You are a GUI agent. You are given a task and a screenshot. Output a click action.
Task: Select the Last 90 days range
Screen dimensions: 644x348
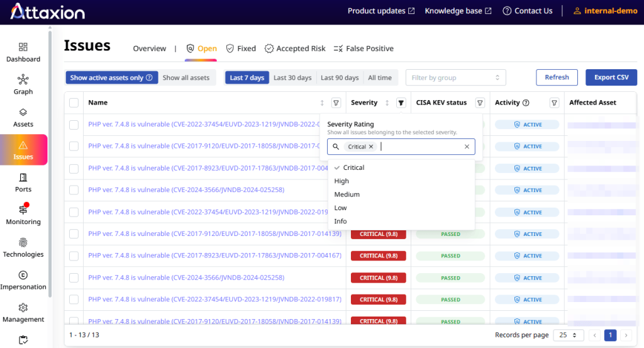[x=340, y=77]
